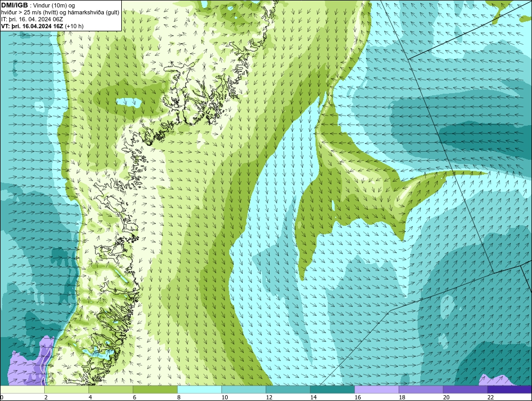Click the "6" scale label
The width and height of the screenshot is (532, 401).
(x=135, y=398)
